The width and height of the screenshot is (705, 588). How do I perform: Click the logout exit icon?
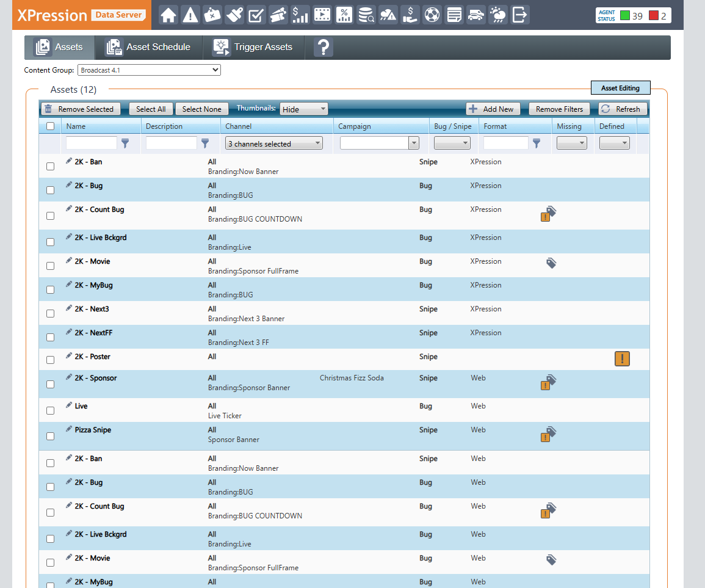point(519,15)
